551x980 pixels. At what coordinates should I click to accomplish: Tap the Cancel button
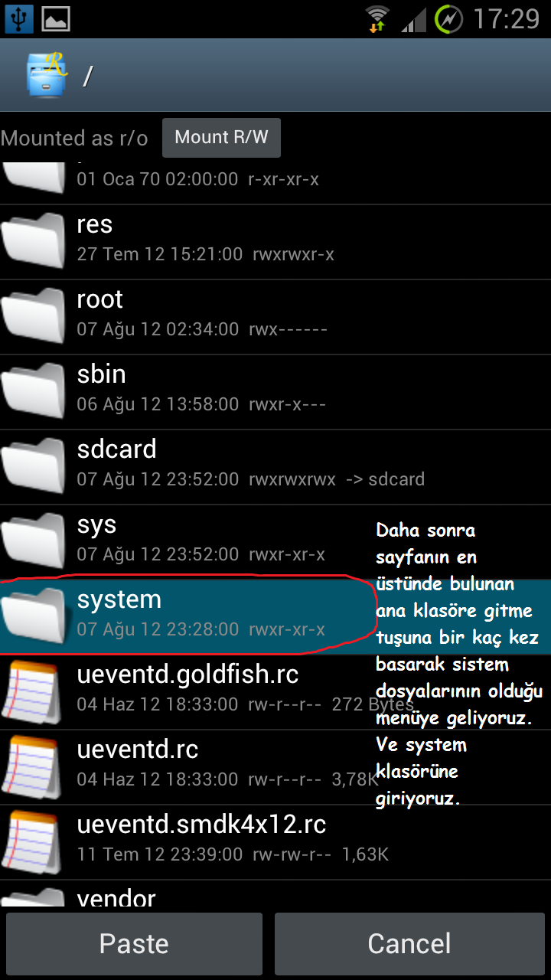point(409,943)
